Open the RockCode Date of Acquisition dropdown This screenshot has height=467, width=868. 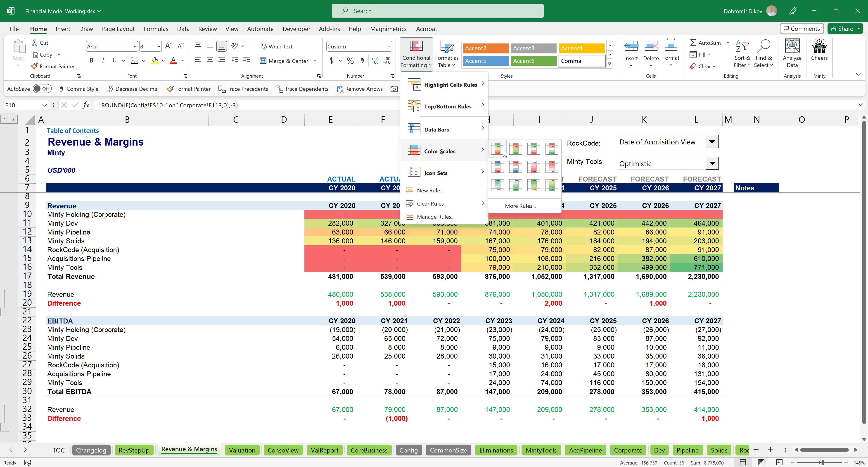(712, 142)
